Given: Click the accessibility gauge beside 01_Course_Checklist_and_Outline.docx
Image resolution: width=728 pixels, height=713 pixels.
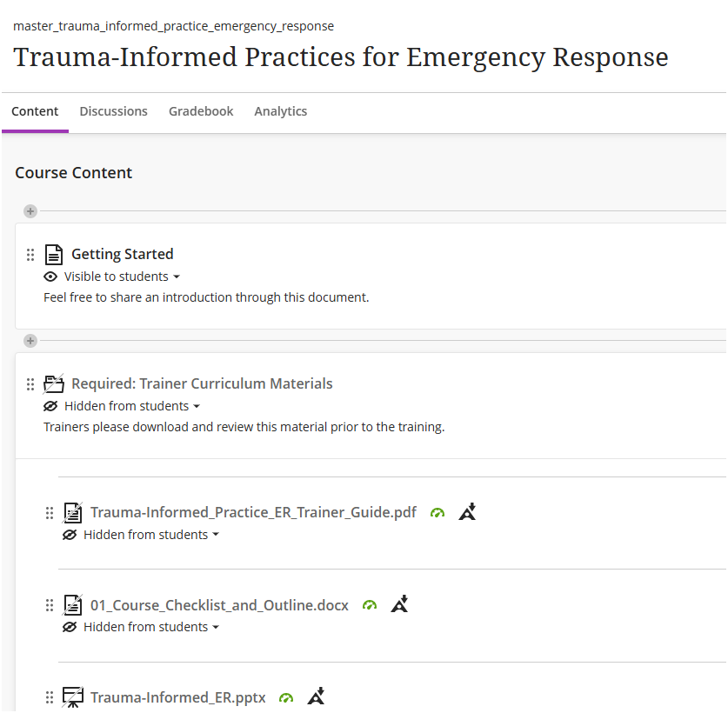Looking at the screenshot, I should coord(370,605).
